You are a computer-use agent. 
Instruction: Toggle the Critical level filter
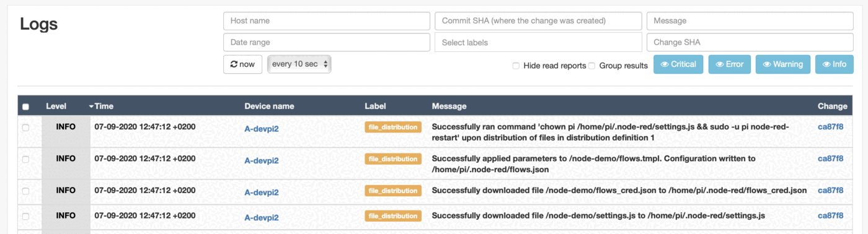679,64
